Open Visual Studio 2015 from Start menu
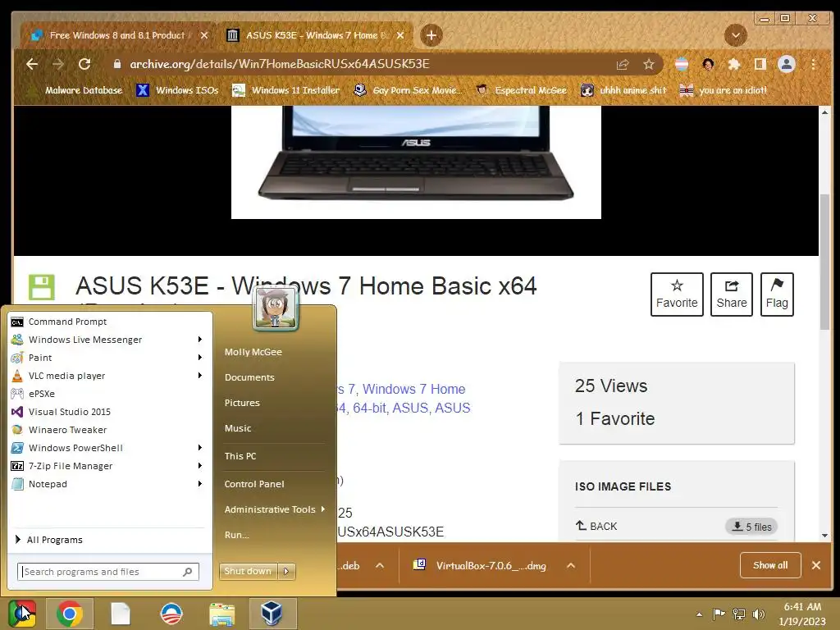This screenshot has width=840, height=630. pos(110,412)
